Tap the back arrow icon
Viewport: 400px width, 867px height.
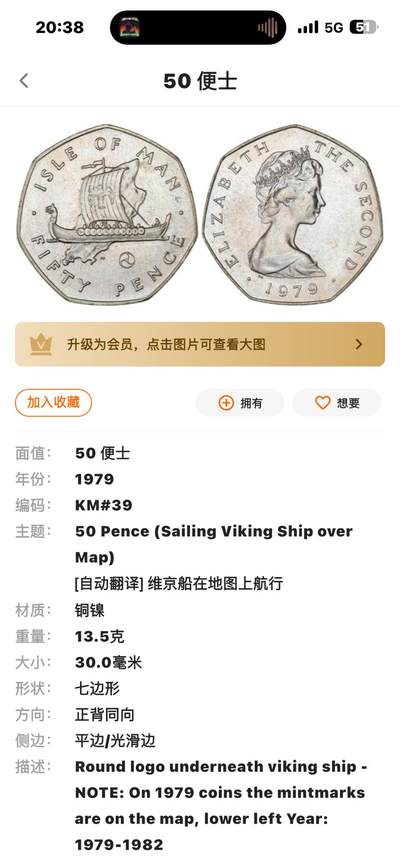[24, 81]
